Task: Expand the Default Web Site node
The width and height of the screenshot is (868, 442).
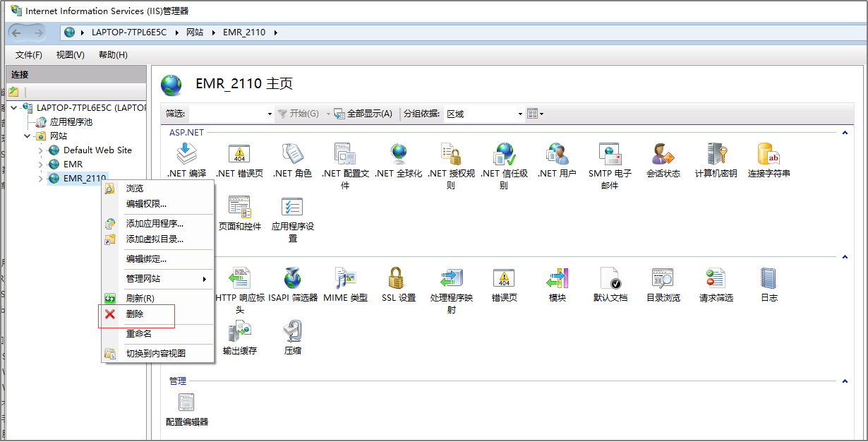Action: 41,150
